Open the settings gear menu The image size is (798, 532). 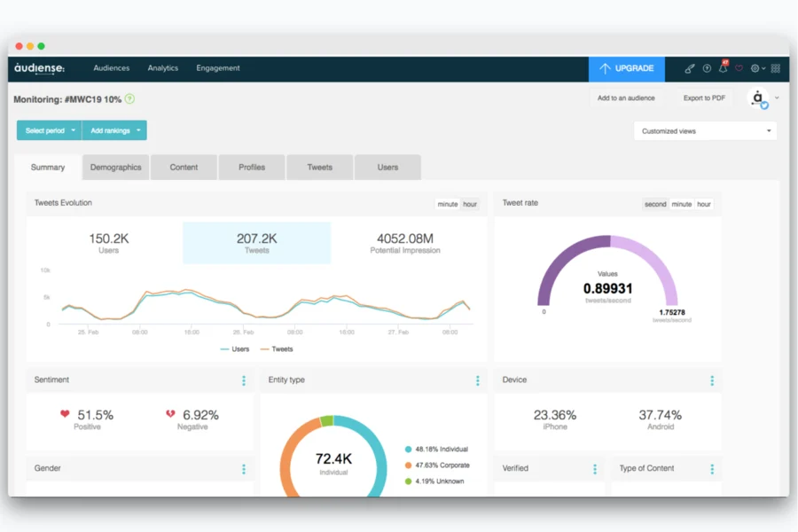point(756,68)
